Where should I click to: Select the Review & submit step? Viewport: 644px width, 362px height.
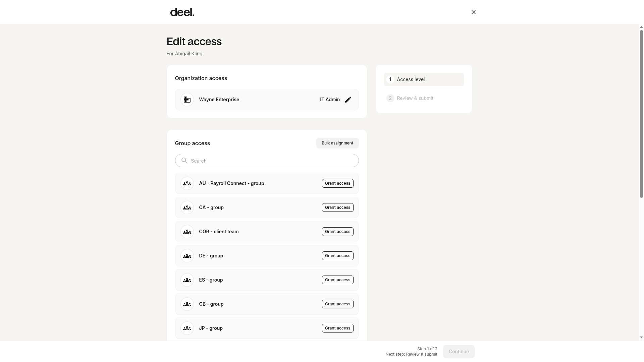click(424, 98)
